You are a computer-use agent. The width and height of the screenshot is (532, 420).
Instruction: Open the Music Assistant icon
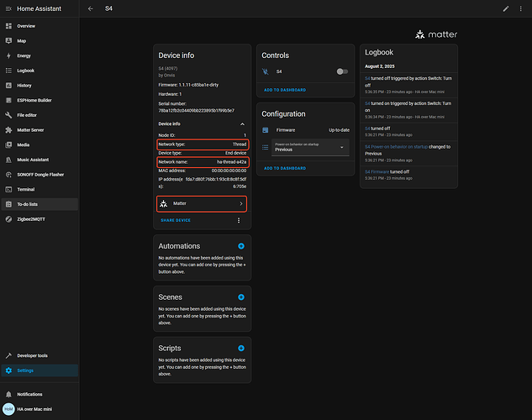(x=8, y=160)
